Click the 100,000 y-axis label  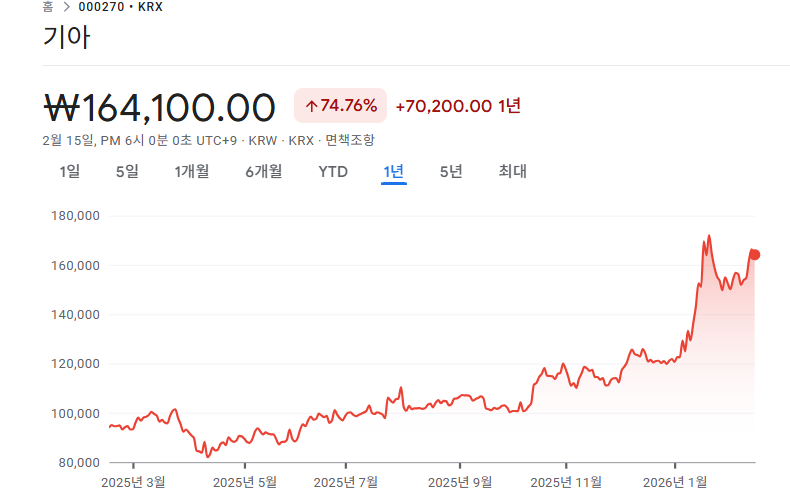pos(75,414)
